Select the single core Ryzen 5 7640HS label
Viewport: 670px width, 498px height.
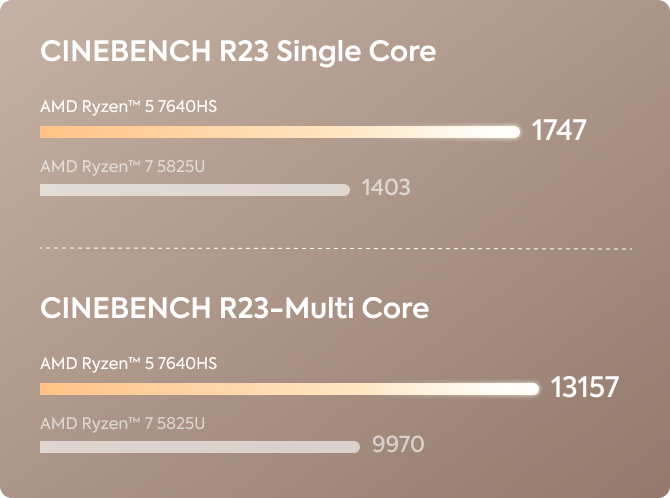coord(129,106)
